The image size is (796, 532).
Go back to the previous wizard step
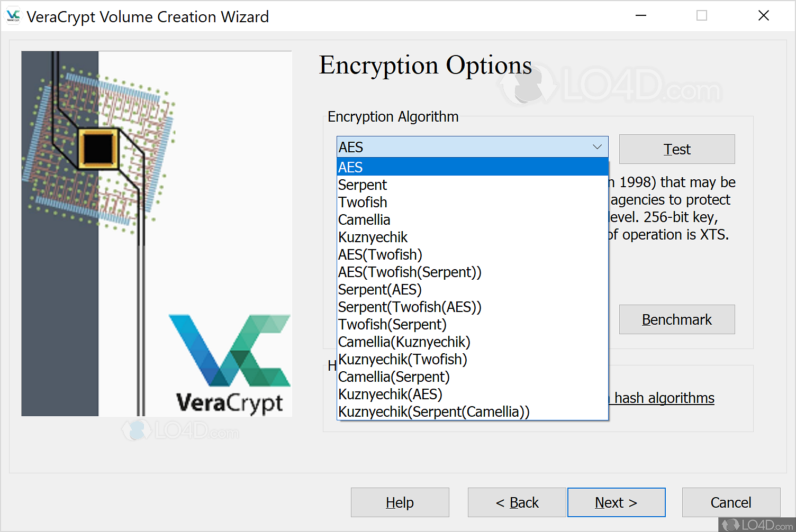(x=517, y=502)
